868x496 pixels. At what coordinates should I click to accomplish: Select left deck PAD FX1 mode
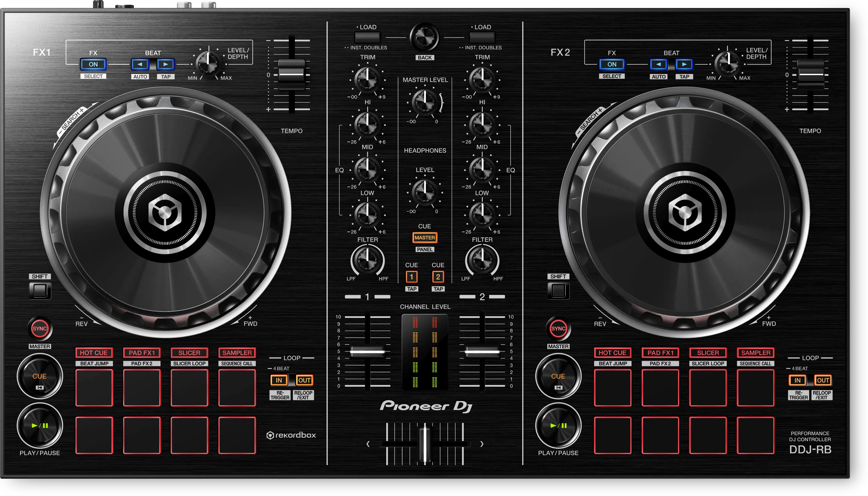(x=142, y=353)
